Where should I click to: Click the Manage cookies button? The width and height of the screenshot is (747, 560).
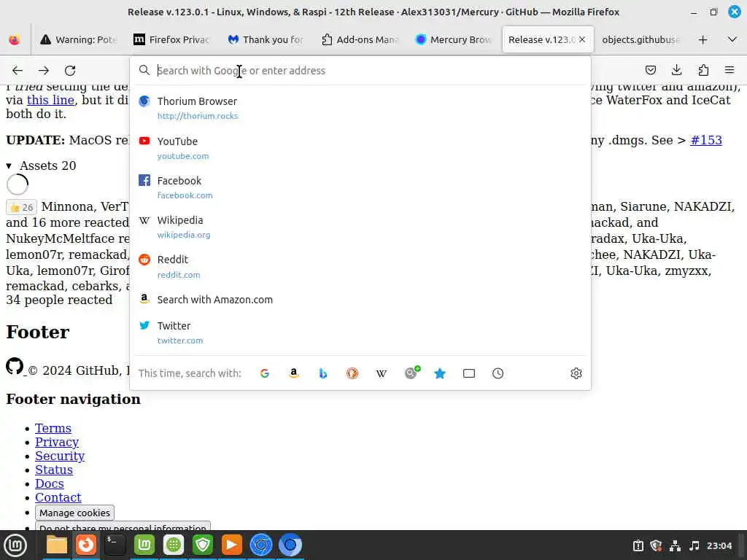click(75, 513)
